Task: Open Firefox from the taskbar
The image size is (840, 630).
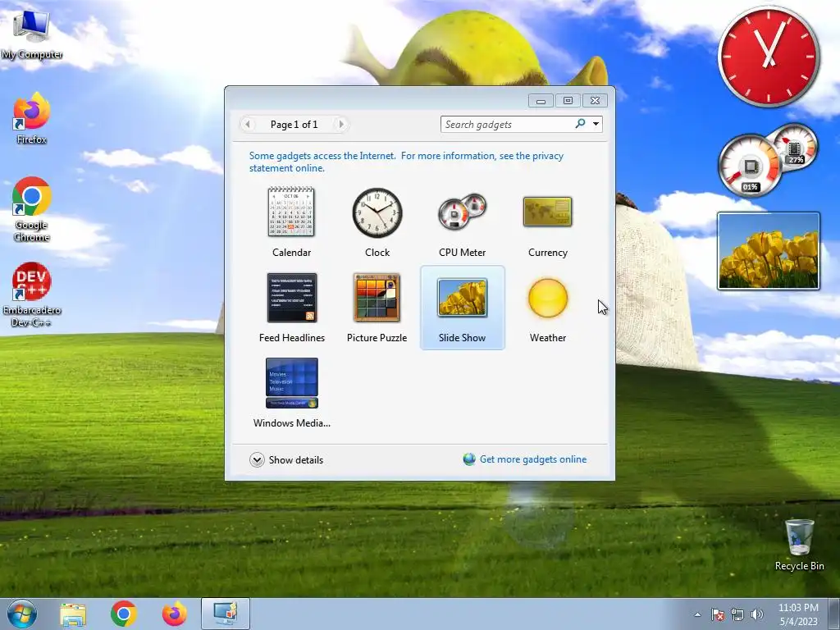Action: [x=175, y=614]
